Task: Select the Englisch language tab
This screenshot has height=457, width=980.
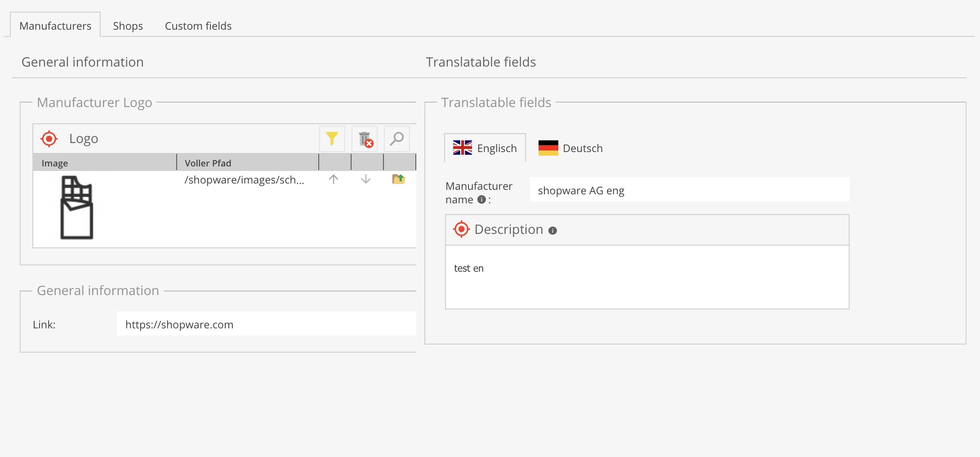Action: pos(485,148)
